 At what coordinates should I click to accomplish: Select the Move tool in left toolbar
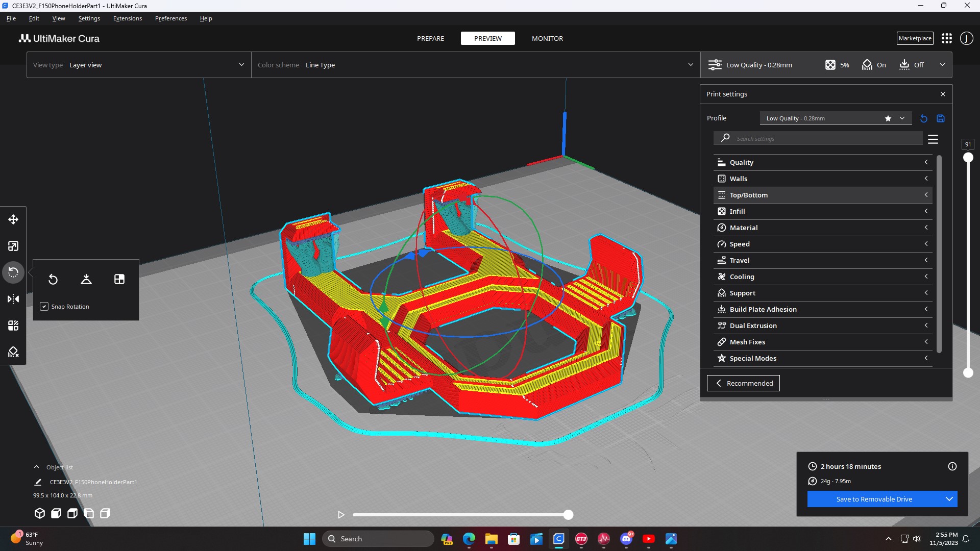coord(13,219)
